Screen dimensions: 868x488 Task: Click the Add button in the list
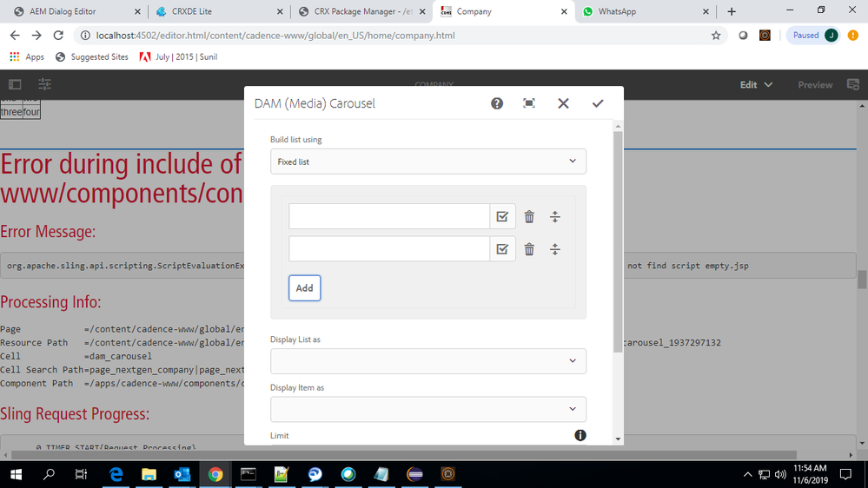(304, 288)
